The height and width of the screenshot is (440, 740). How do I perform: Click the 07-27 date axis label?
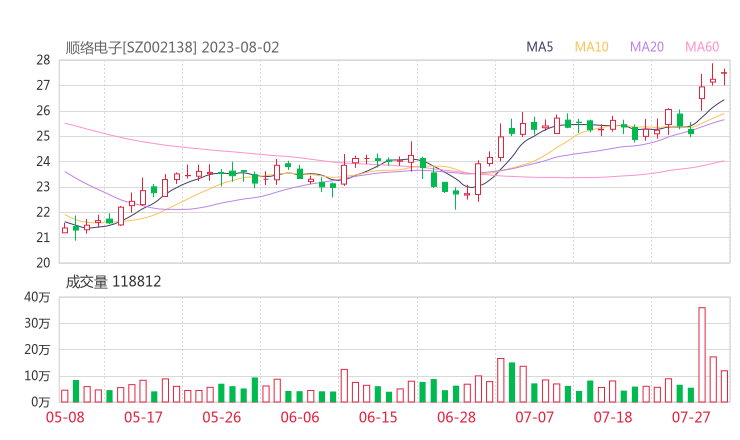pyautogui.click(x=691, y=417)
